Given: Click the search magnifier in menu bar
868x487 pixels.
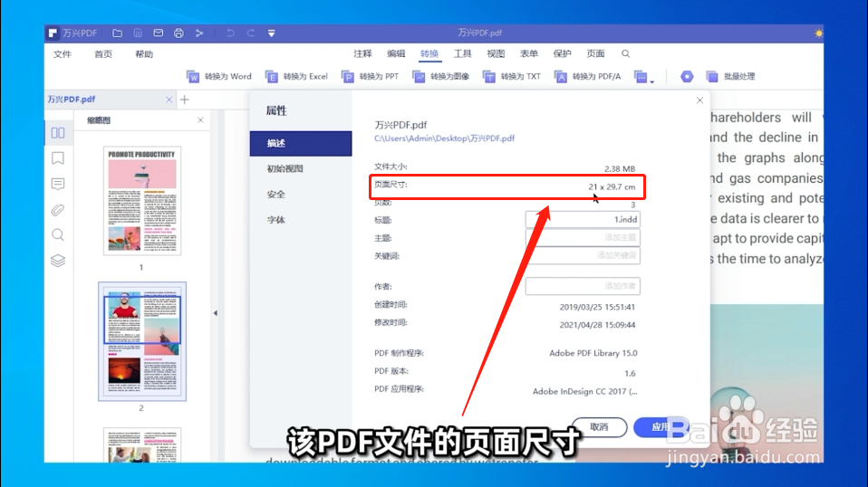Looking at the screenshot, I should tap(625, 53).
